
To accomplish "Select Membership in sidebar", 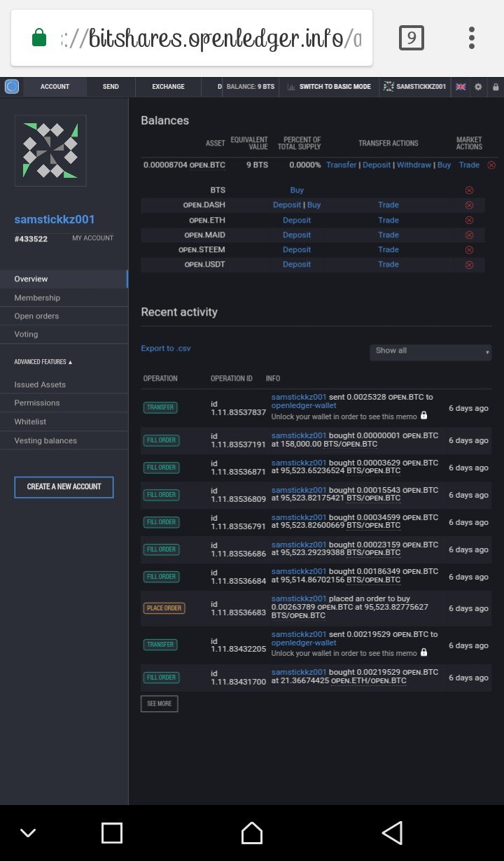I will [64, 297].
